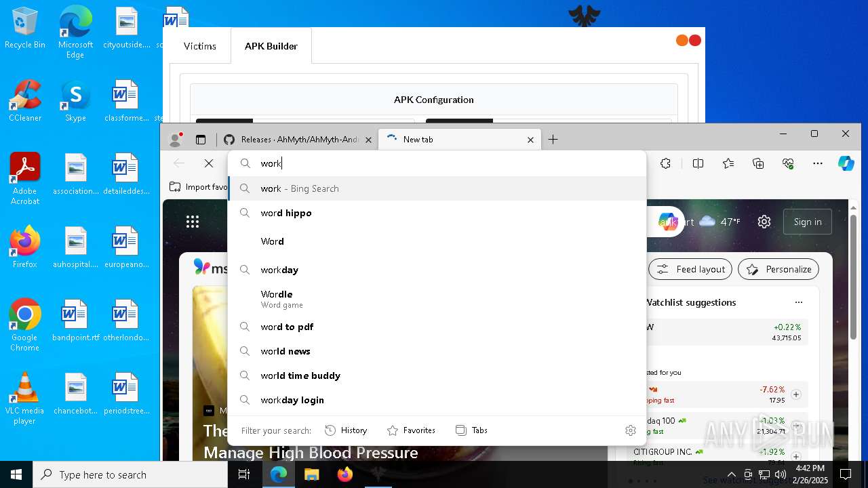Screen dimensions: 868x488
Task: Close the Releases AhMyth GitHub tab
Action: pyautogui.click(x=368, y=140)
